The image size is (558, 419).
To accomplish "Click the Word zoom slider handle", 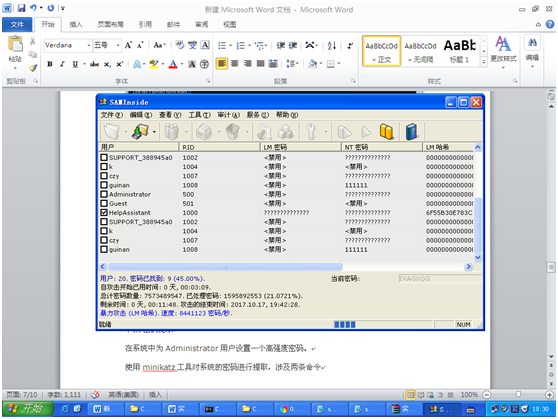I will (x=518, y=394).
